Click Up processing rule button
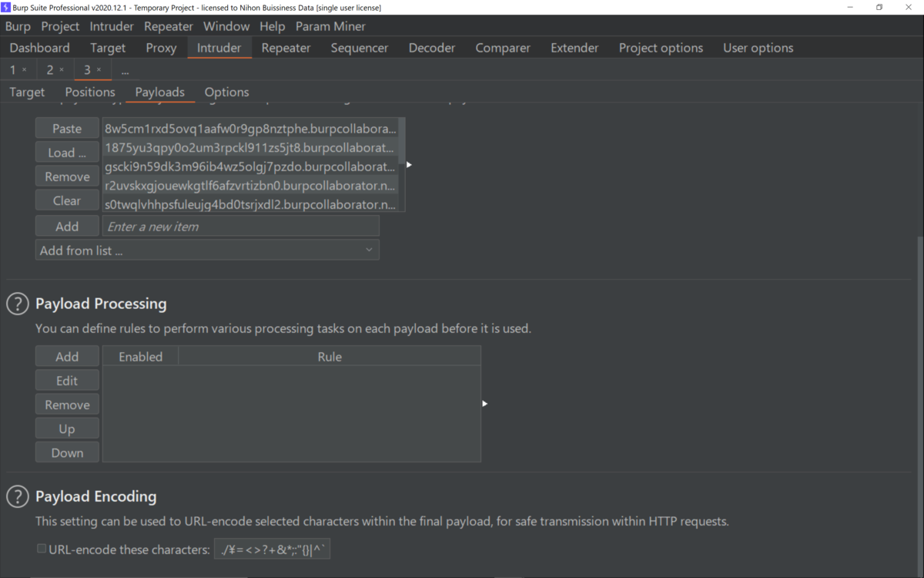The height and width of the screenshot is (578, 924). pyautogui.click(x=67, y=428)
